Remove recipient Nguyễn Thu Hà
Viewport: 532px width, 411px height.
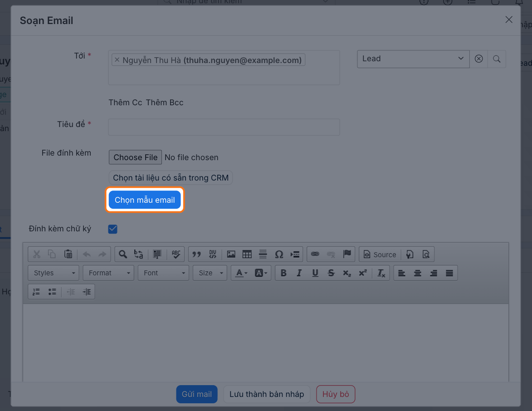click(x=117, y=60)
